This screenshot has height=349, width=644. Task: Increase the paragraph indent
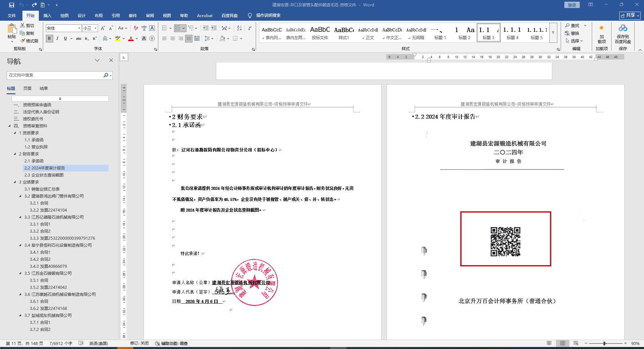pos(214,28)
